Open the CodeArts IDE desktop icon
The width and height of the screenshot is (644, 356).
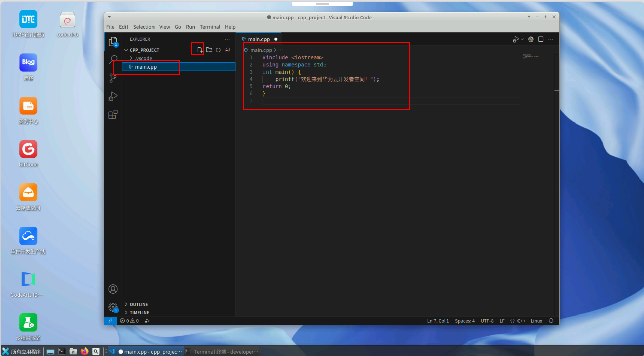coord(27,284)
